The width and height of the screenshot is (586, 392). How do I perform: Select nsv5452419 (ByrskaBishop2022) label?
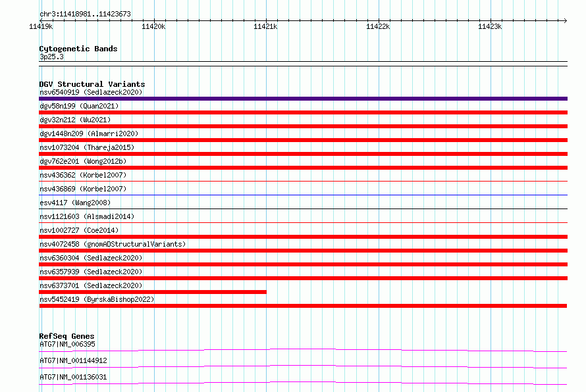click(x=97, y=299)
